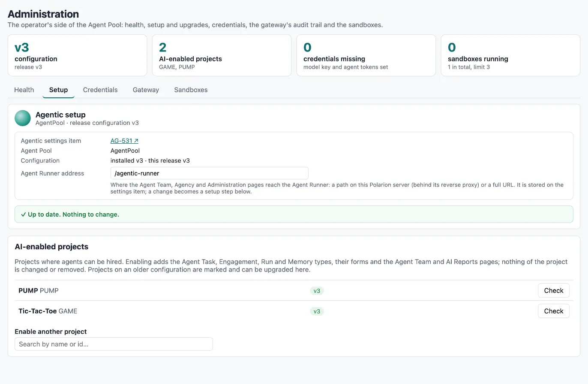This screenshot has height=384, width=588.
Task: Click the '0 sandboxes running' summary card
Action: (x=510, y=55)
